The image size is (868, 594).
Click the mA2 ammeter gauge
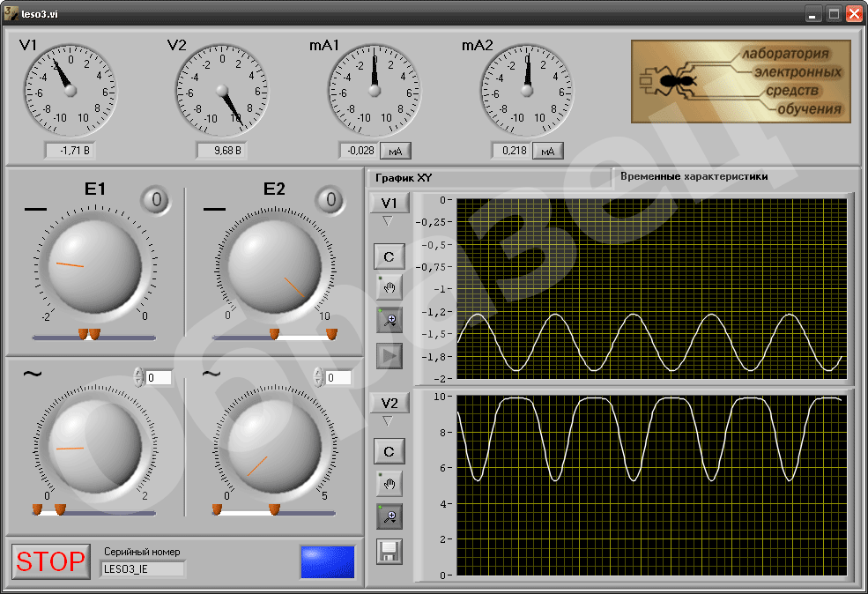[527, 90]
